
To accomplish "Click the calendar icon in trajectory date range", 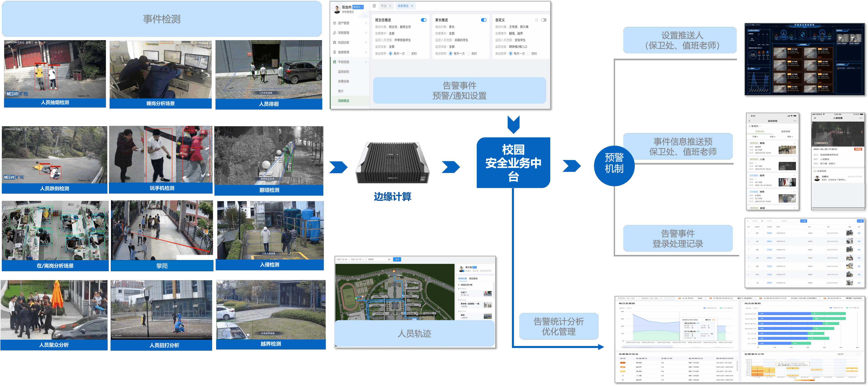I will click(363, 259).
